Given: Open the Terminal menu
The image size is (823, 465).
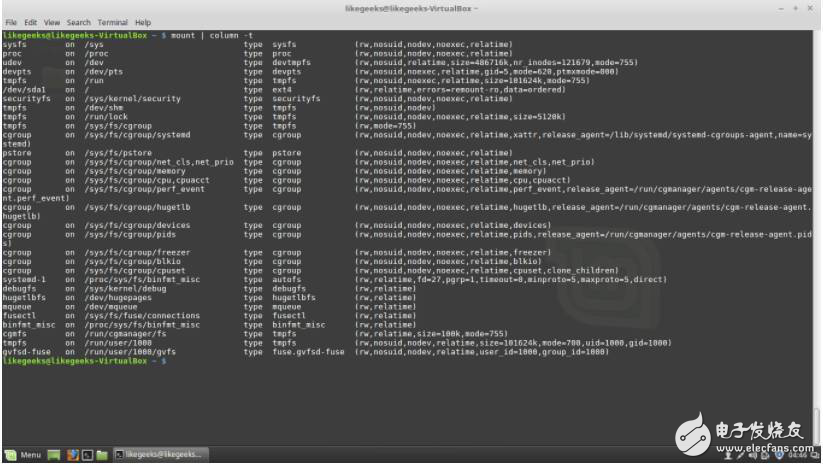Looking at the screenshot, I should [x=112, y=23].
